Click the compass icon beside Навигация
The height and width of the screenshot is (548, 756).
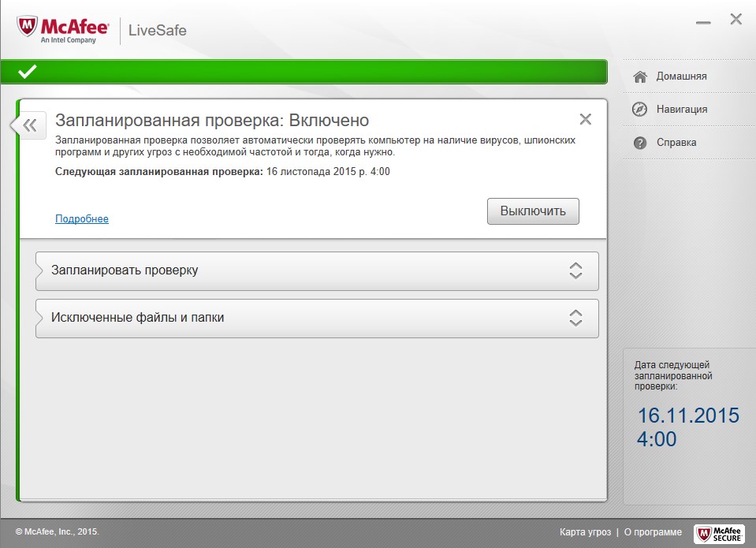pyautogui.click(x=639, y=110)
